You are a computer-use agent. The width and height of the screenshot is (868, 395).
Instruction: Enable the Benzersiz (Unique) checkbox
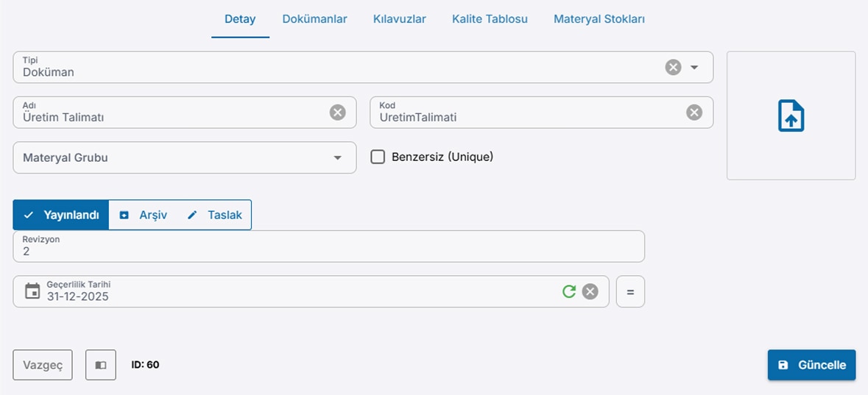coord(378,157)
